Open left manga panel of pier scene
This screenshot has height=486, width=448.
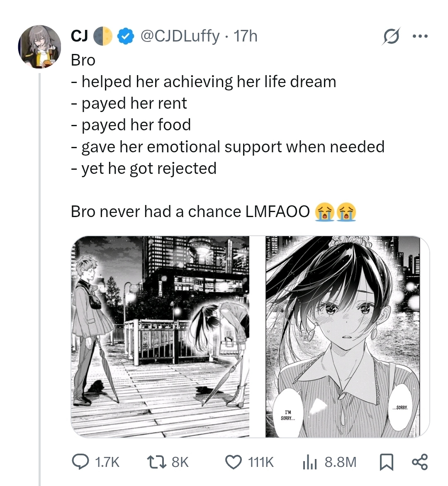point(160,337)
